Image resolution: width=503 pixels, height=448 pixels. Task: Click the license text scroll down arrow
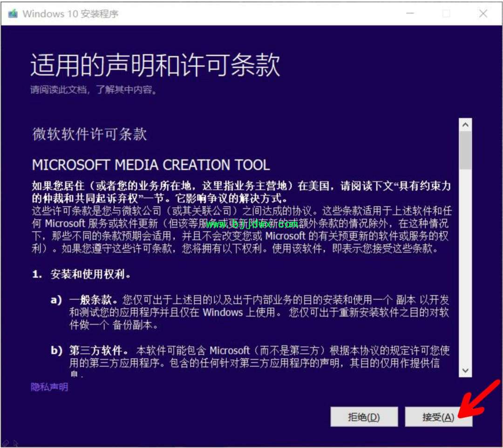pyautogui.click(x=465, y=371)
